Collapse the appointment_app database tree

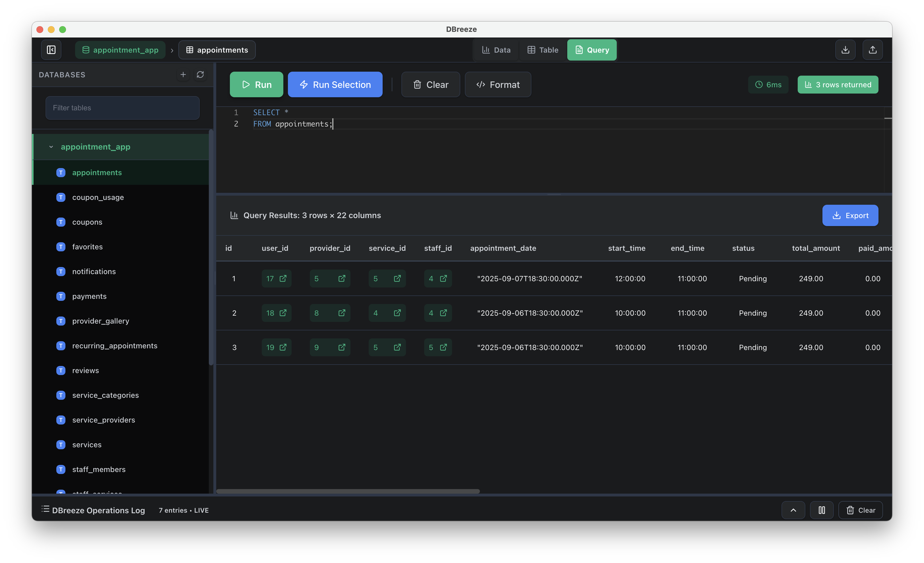[51, 147]
